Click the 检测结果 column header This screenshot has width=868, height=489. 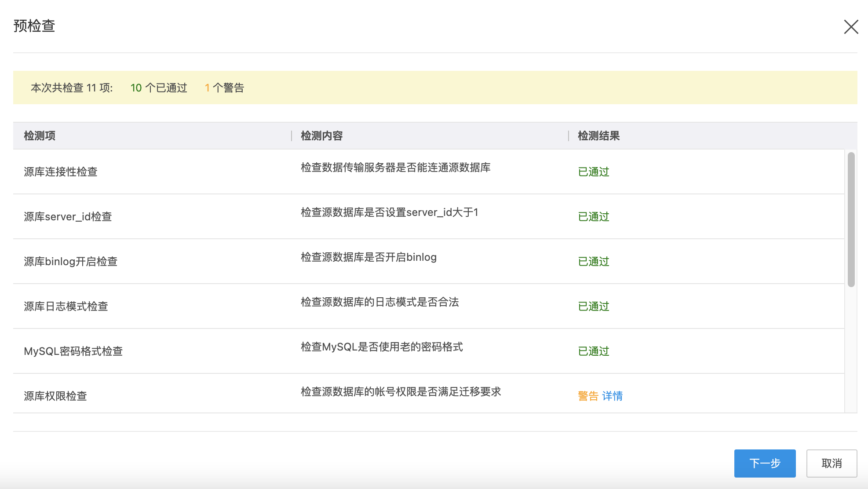(x=598, y=136)
